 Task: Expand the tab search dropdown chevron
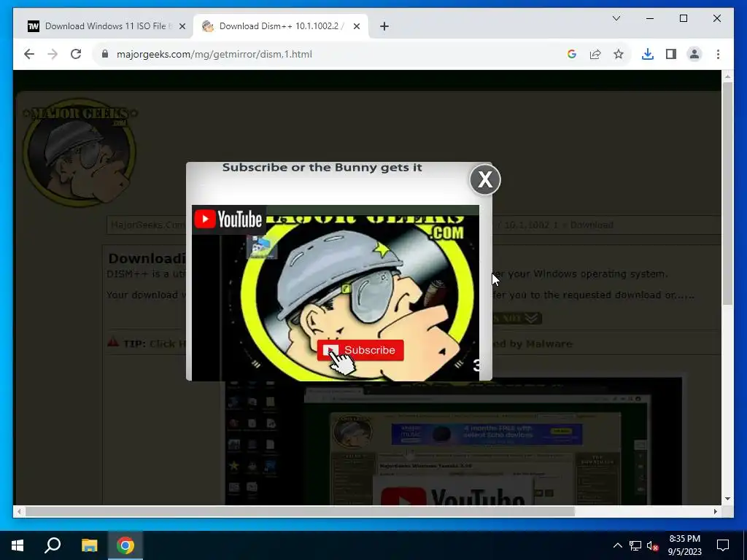616,18
